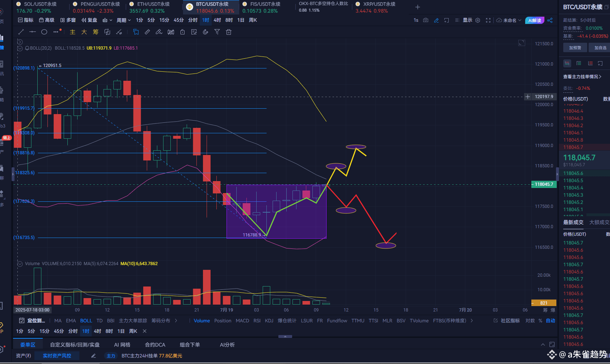This screenshot has width=610, height=364.
Task: Click the 加预警 alert button
Action: click(x=575, y=47)
